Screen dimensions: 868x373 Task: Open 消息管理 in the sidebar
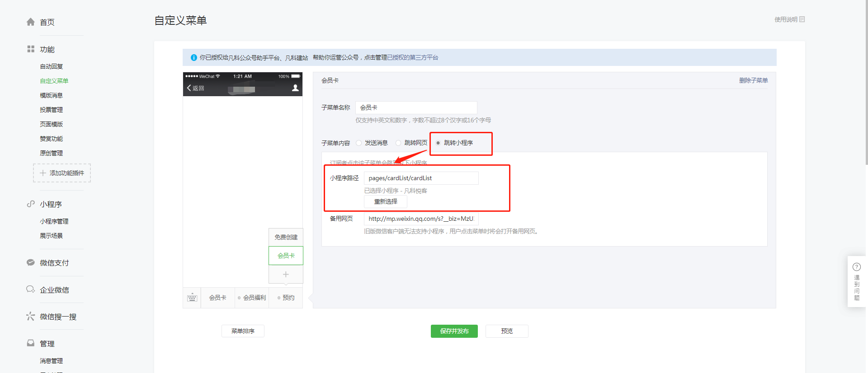[52, 361]
